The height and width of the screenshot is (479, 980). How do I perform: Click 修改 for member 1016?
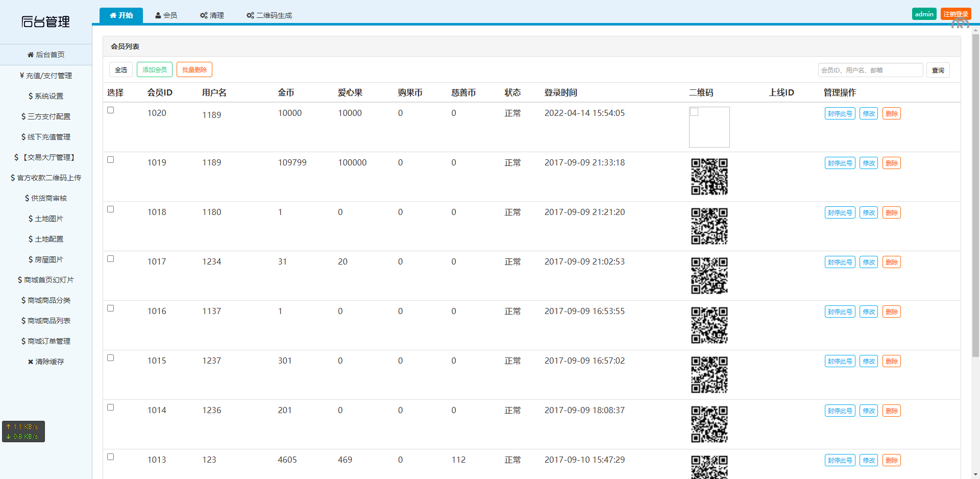coord(868,312)
